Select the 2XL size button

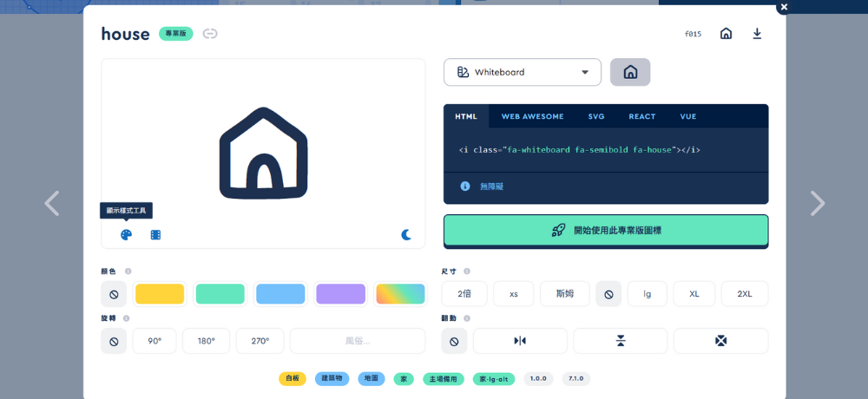(x=744, y=294)
